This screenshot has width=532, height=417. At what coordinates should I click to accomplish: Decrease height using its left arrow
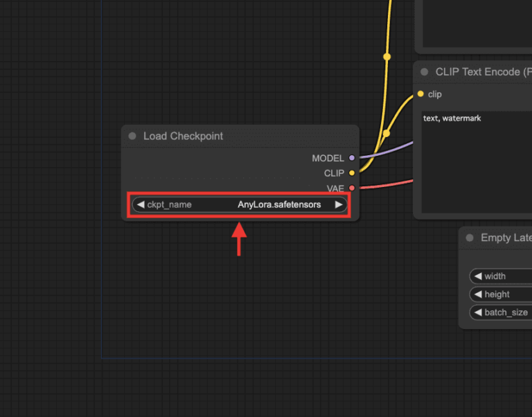click(478, 294)
